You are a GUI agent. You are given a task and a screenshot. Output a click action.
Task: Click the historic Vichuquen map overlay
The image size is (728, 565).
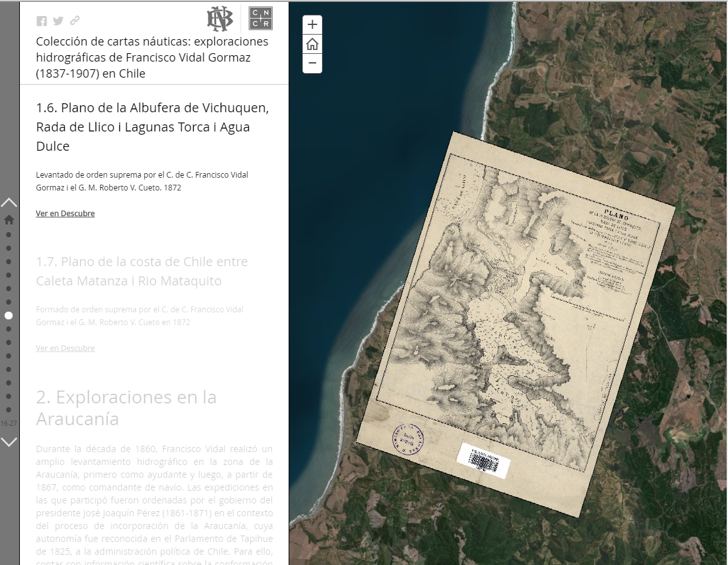pyautogui.click(x=513, y=321)
